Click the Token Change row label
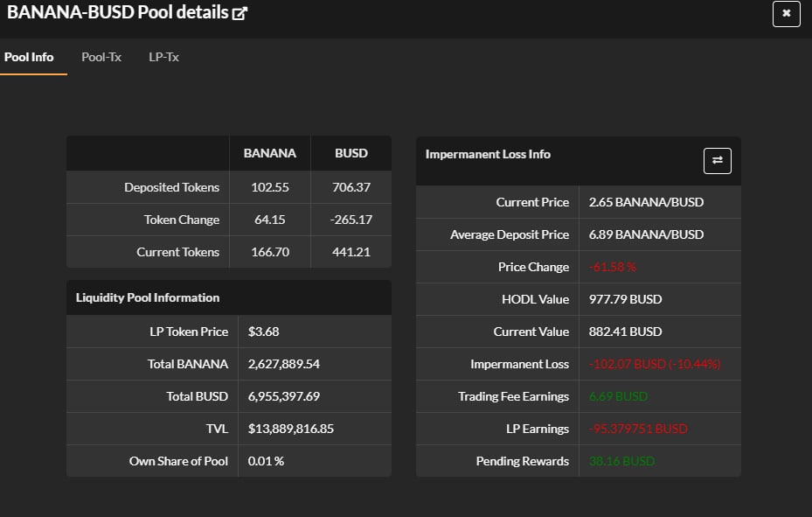Viewport: 812px width, 517px height. coord(182,220)
